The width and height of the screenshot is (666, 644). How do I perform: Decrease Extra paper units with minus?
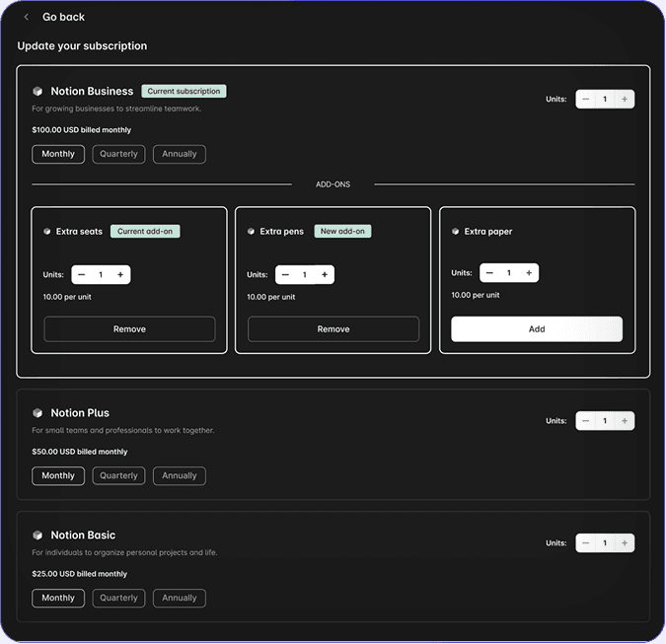click(x=489, y=273)
